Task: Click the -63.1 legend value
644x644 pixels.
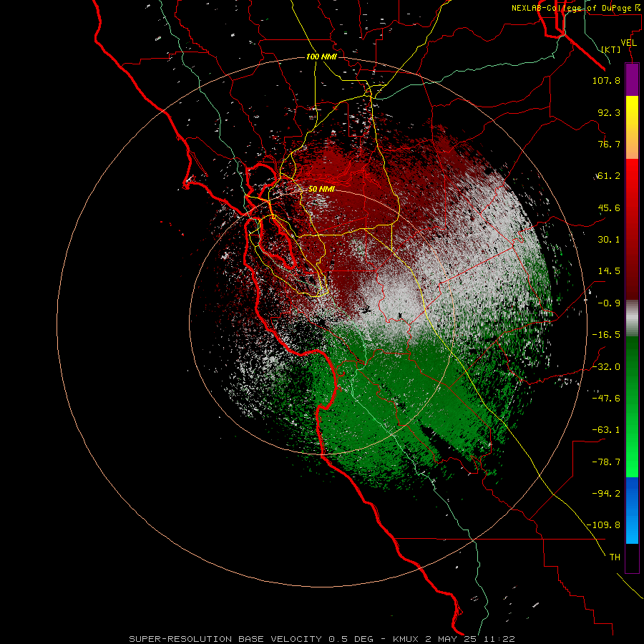Action: pos(606,430)
